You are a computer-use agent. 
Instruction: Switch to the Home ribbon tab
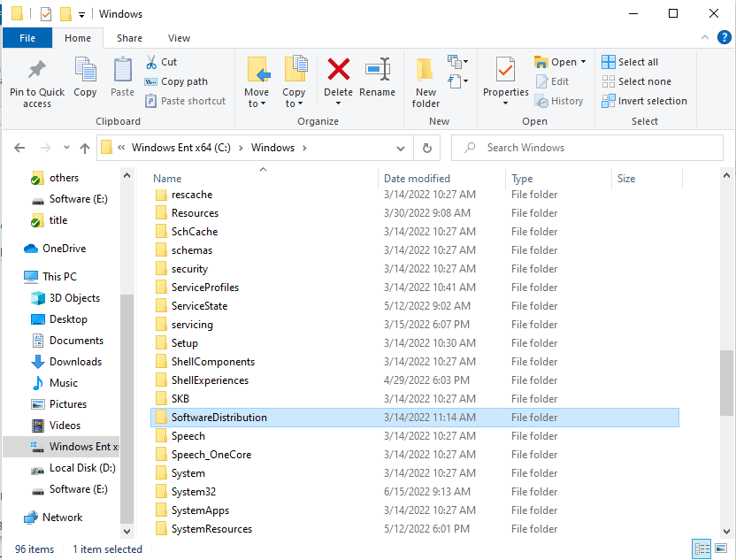(x=78, y=38)
